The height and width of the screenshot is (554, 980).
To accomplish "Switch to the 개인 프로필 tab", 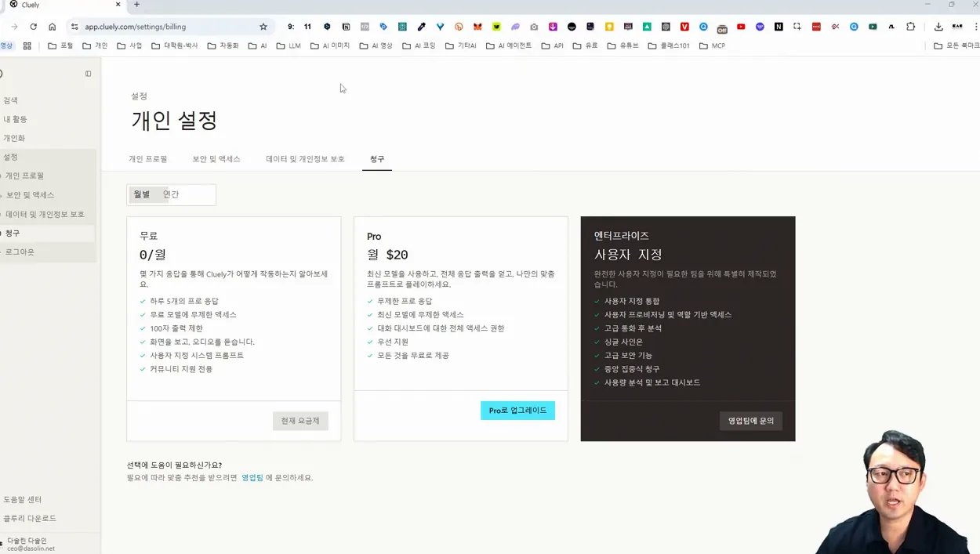I will pos(148,159).
